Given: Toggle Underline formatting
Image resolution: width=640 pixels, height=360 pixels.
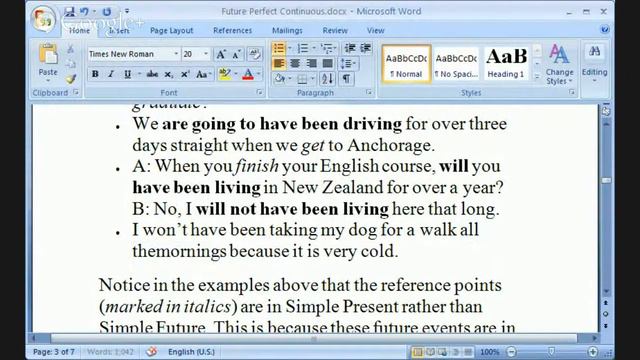Looking at the screenshot, I should 127,74.
